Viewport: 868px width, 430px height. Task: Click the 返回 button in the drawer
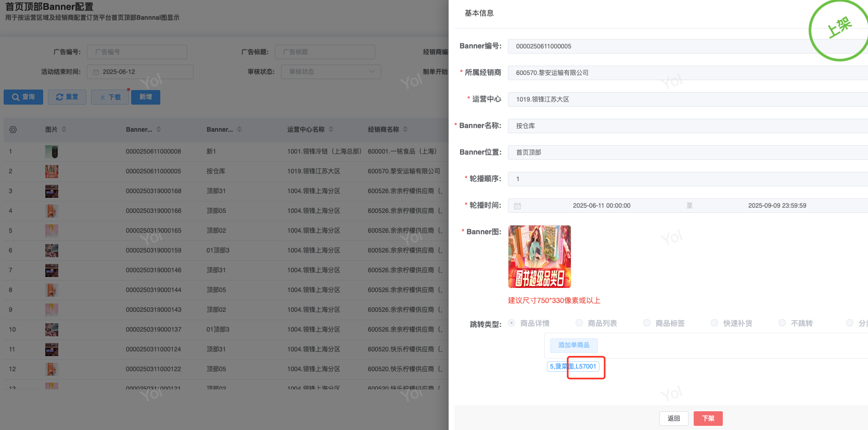[x=674, y=419]
